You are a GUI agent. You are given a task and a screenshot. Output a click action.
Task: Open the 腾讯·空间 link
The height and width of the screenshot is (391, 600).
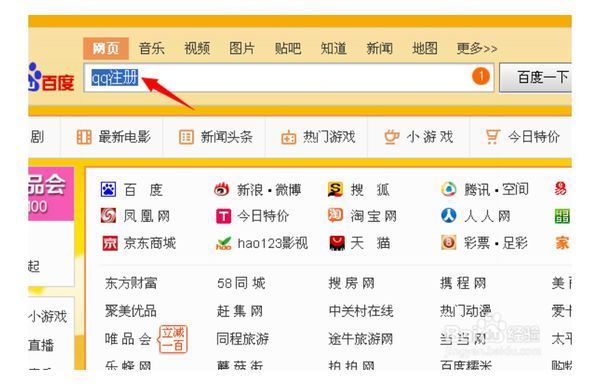[496, 190]
